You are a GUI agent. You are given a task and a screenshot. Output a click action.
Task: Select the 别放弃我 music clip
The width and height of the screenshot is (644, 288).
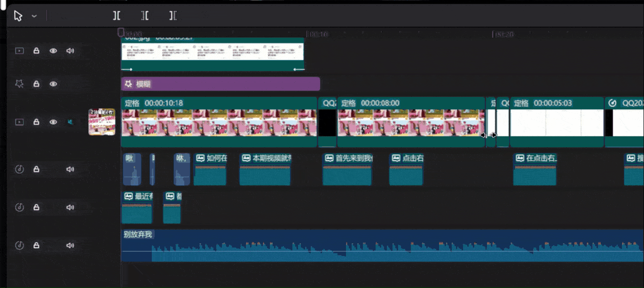click(382, 245)
